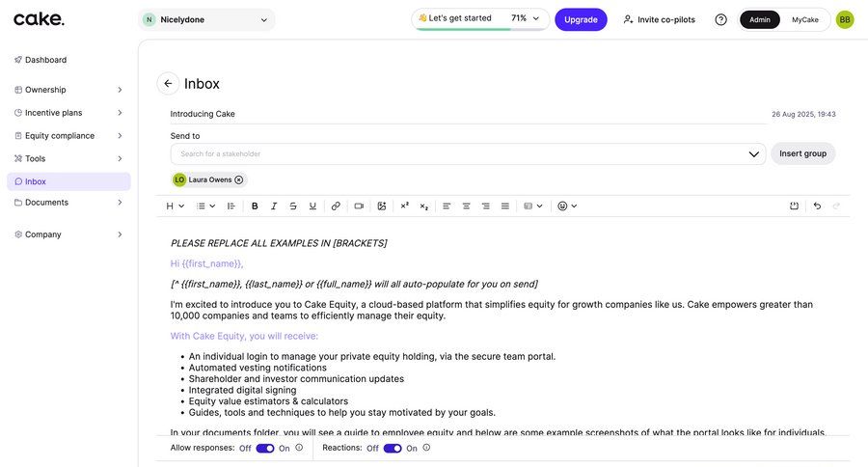Toggle the Reactions switch

(393, 448)
